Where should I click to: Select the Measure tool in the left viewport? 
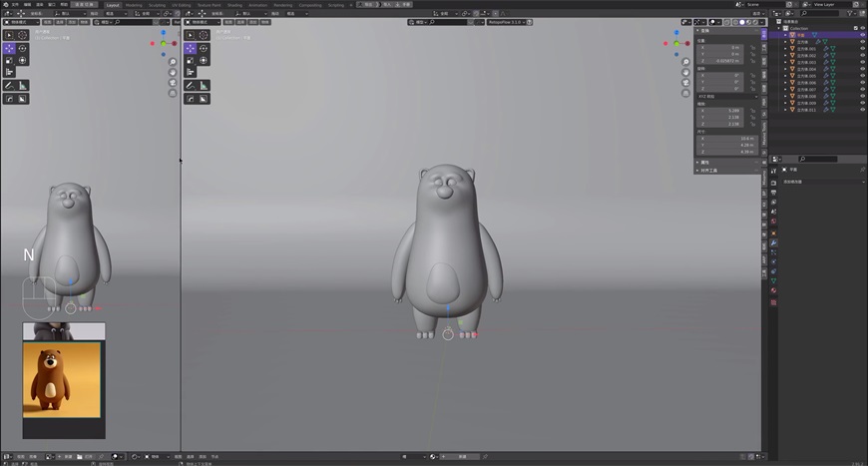(x=22, y=85)
